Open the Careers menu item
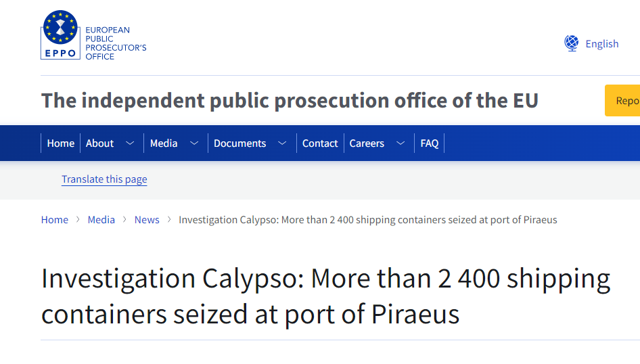 click(x=367, y=143)
